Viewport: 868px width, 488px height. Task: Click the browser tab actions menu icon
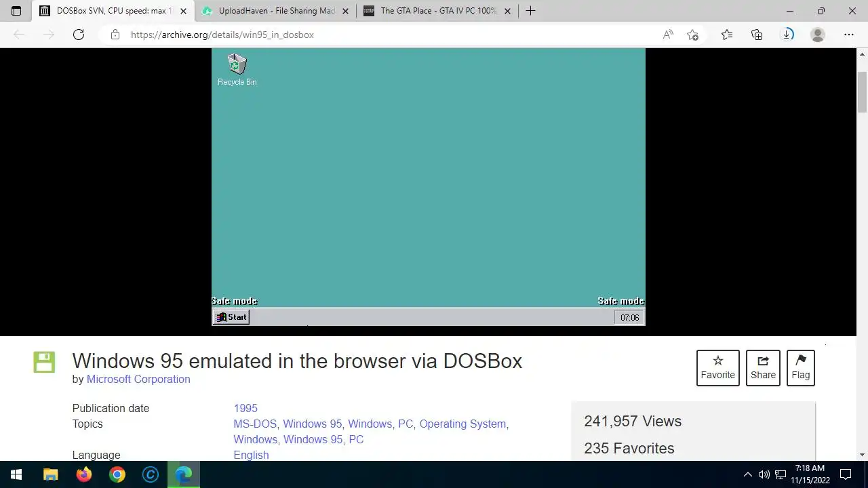(16, 11)
